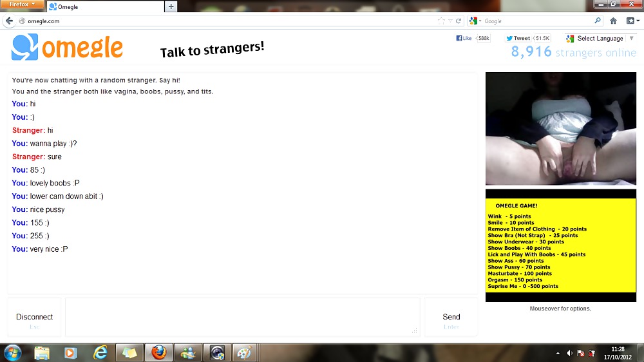Click the volume icon in system tray
This screenshot has width=644, height=362.
click(569, 353)
